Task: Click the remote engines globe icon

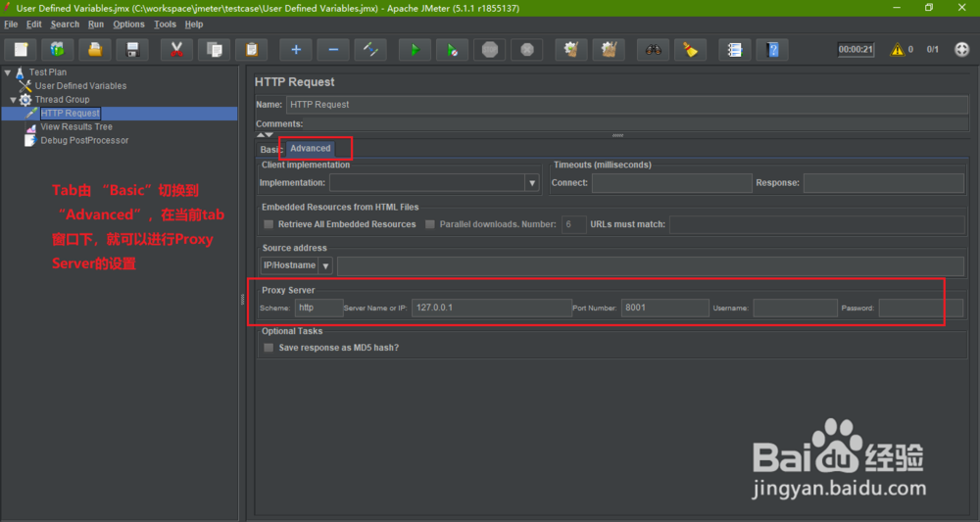Action: 962,50
